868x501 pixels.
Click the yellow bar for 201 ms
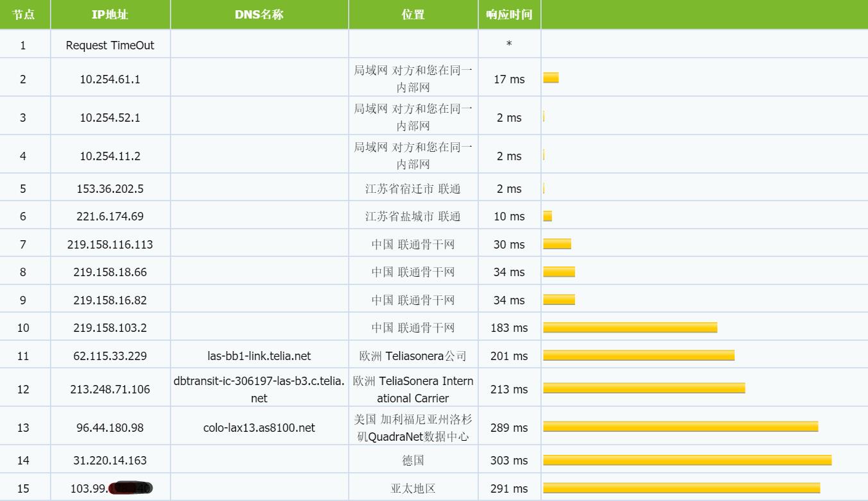(638, 356)
